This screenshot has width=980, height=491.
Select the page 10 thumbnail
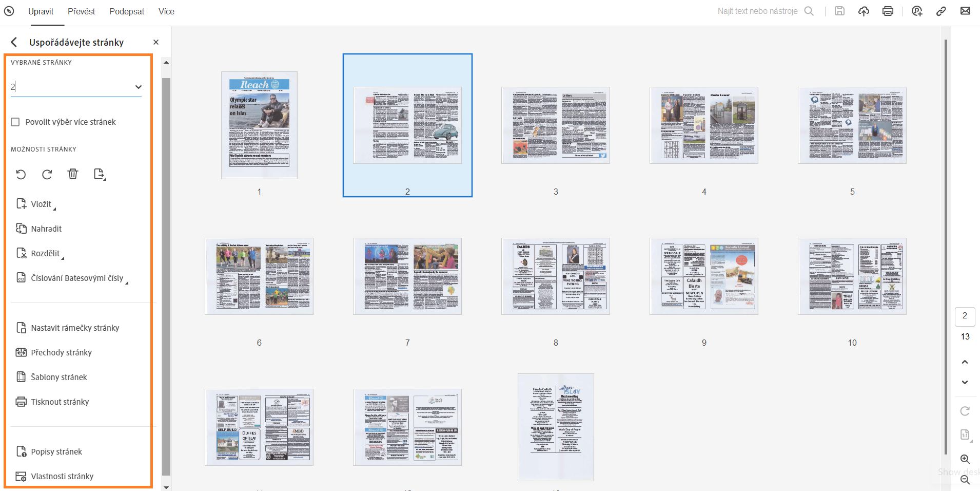[852, 276]
